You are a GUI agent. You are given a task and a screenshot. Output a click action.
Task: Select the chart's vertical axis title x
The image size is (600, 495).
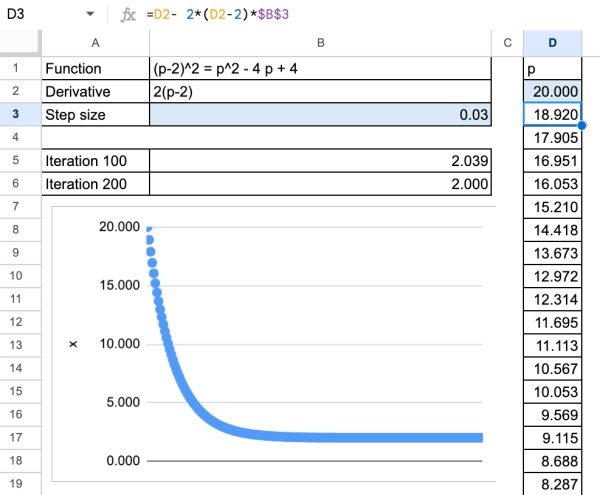(72, 344)
